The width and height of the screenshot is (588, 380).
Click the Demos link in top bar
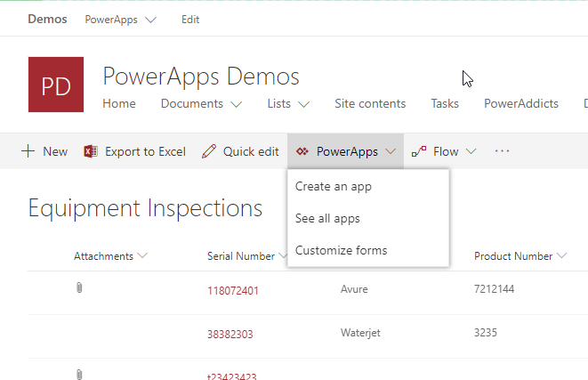point(47,19)
